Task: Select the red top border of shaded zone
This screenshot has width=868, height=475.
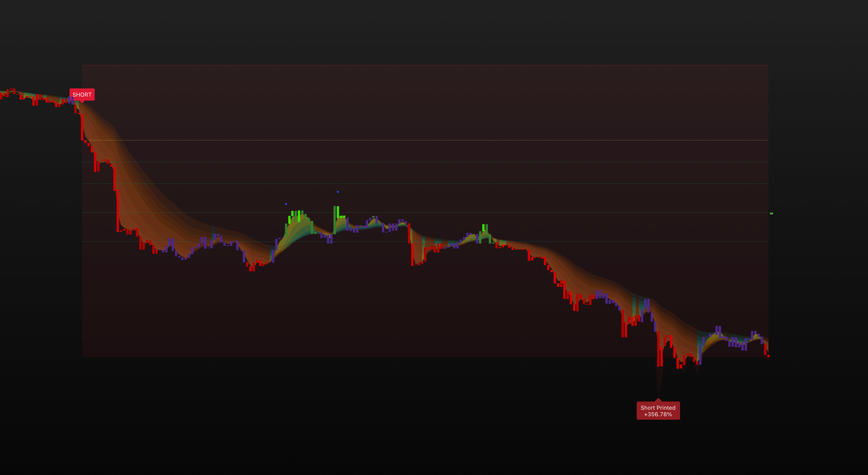Action: click(x=425, y=65)
